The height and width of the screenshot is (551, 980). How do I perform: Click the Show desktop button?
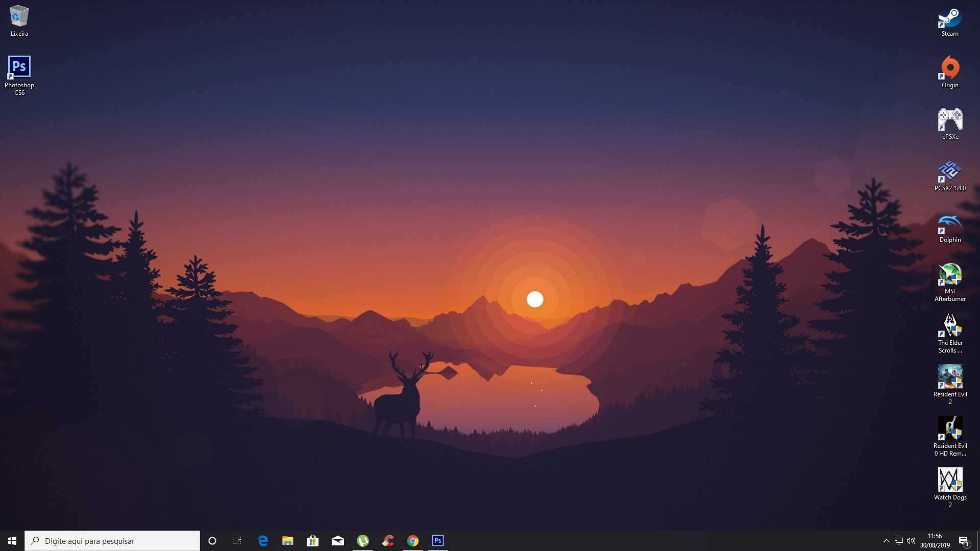978,541
